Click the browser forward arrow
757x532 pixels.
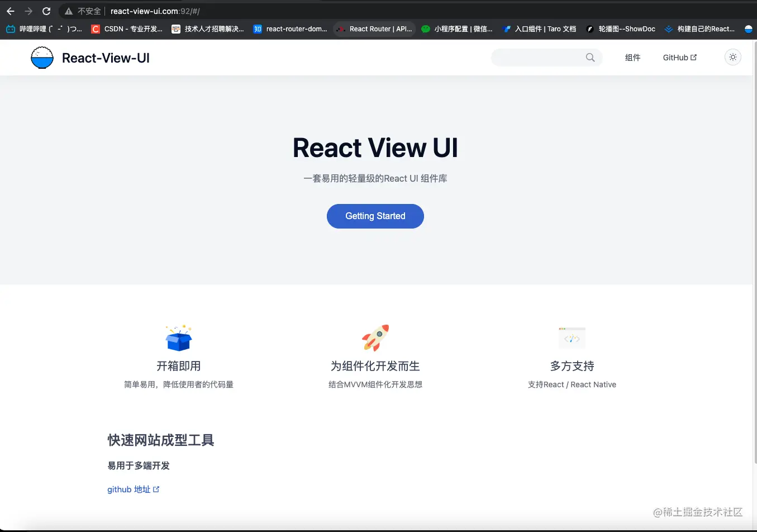click(x=28, y=11)
